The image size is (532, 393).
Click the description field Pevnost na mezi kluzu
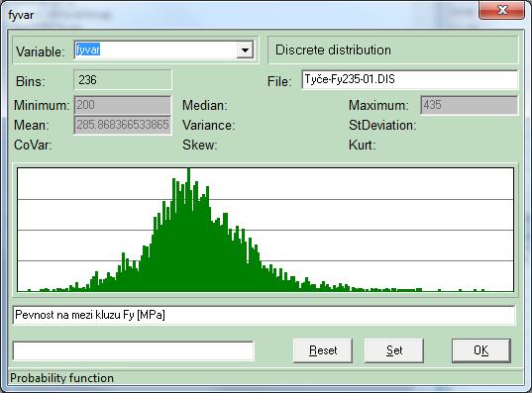pyautogui.click(x=264, y=315)
